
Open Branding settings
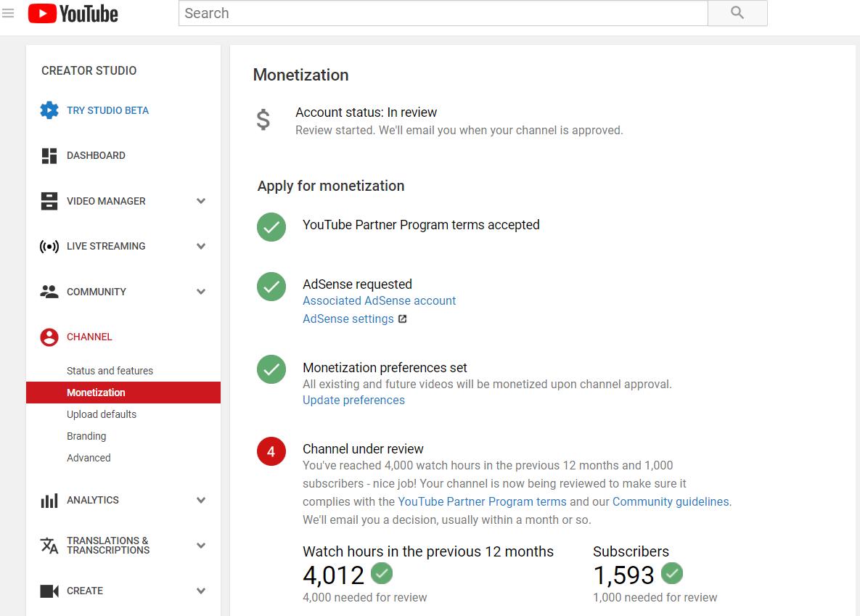coord(86,436)
